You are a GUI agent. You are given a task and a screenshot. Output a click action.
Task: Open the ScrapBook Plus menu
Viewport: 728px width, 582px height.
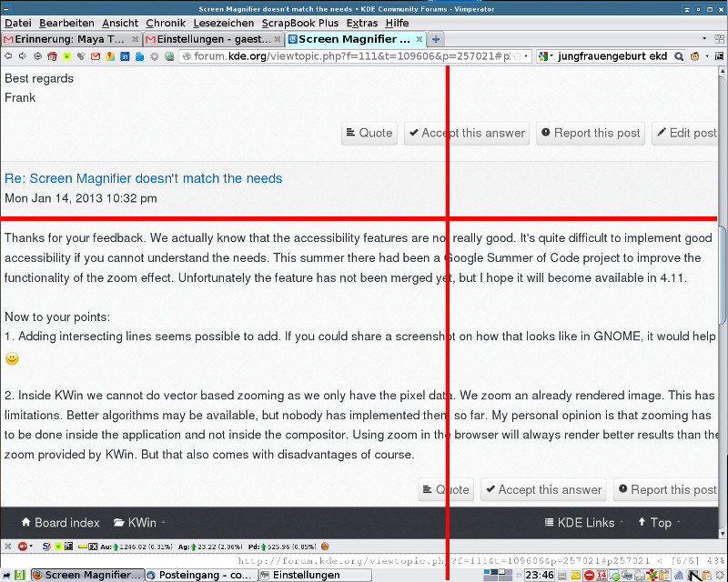300,22
